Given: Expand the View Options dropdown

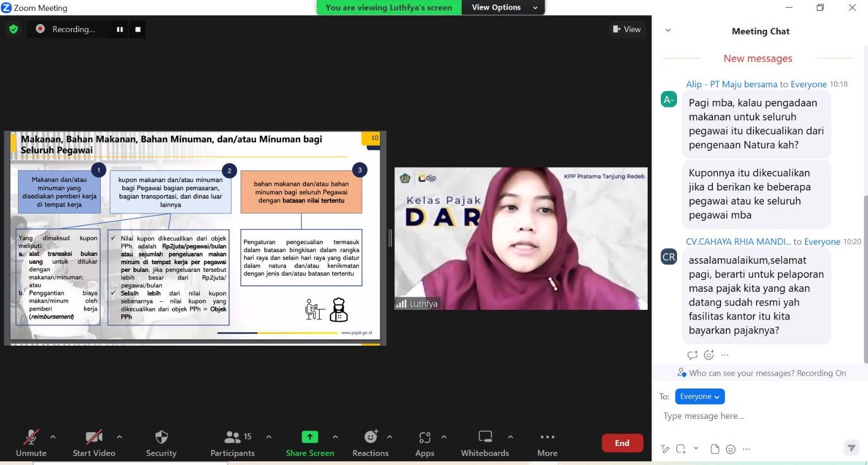Looking at the screenshot, I should click(504, 8).
